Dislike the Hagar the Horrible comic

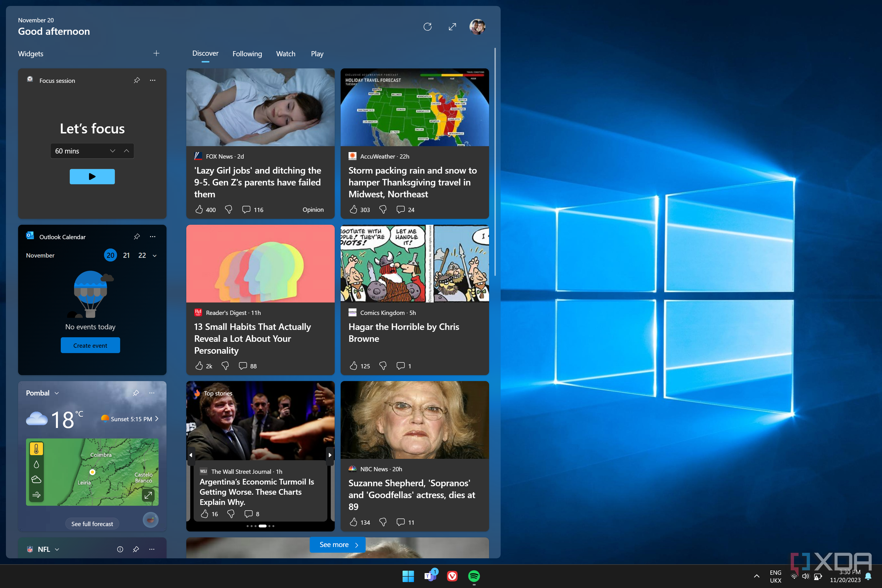point(383,366)
